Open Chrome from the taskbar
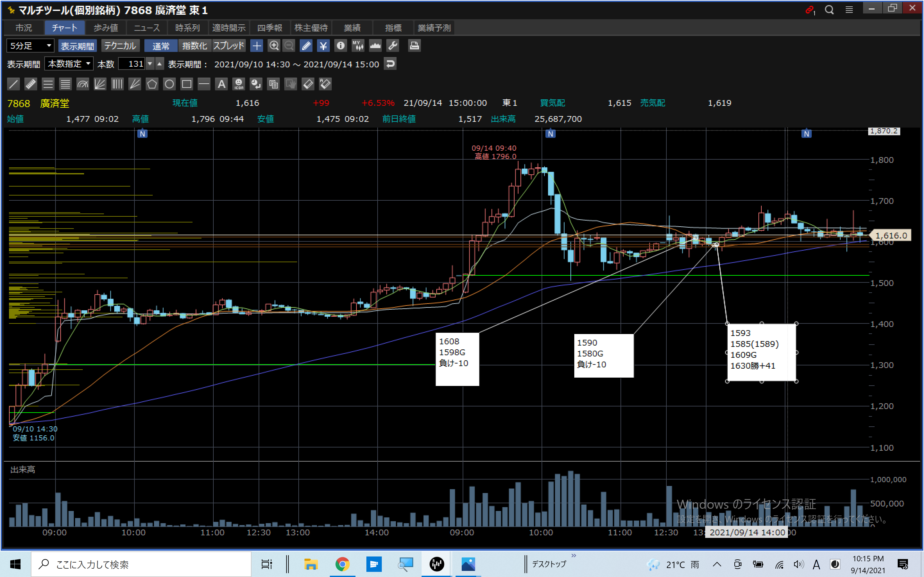Viewport: 924px width, 577px height. click(x=342, y=564)
